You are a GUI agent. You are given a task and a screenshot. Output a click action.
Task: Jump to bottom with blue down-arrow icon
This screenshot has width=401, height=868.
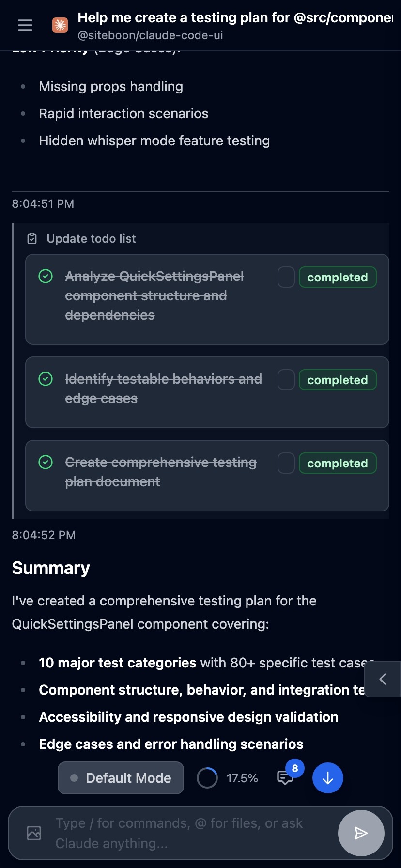pos(327,777)
